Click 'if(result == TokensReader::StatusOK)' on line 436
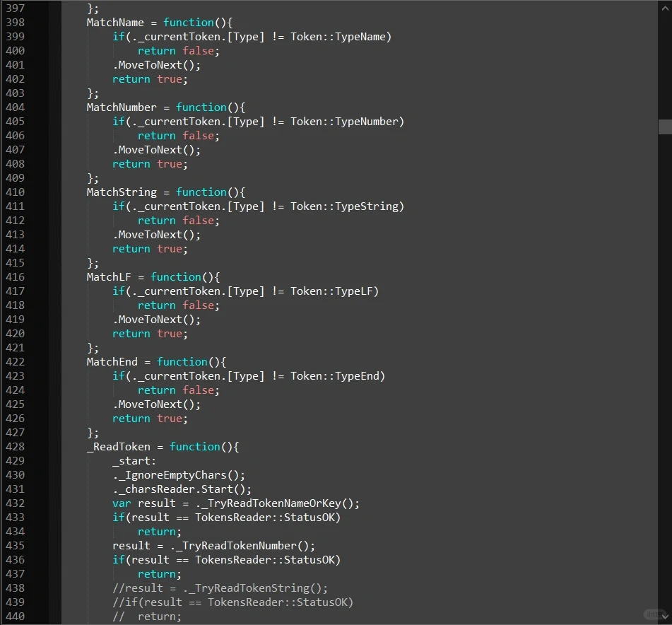The width and height of the screenshot is (672, 625). coord(226,560)
